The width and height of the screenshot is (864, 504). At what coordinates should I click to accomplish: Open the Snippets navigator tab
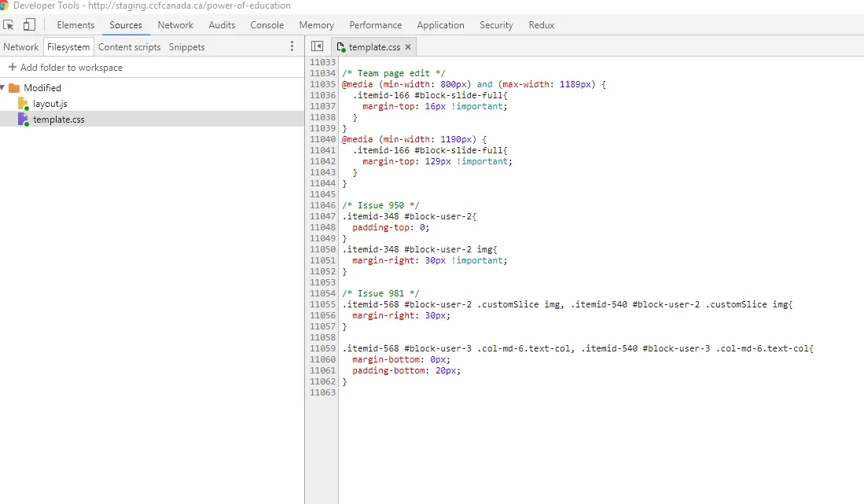[x=186, y=47]
